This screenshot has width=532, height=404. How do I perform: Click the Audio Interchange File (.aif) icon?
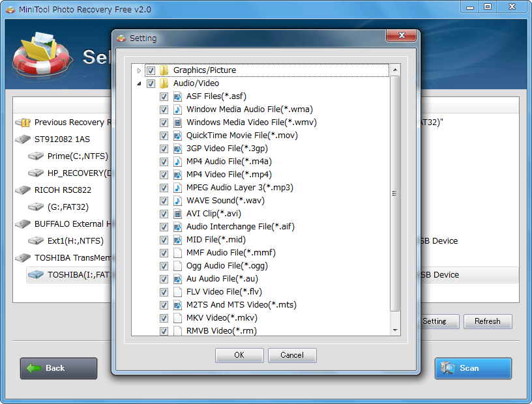(x=177, y=227)
